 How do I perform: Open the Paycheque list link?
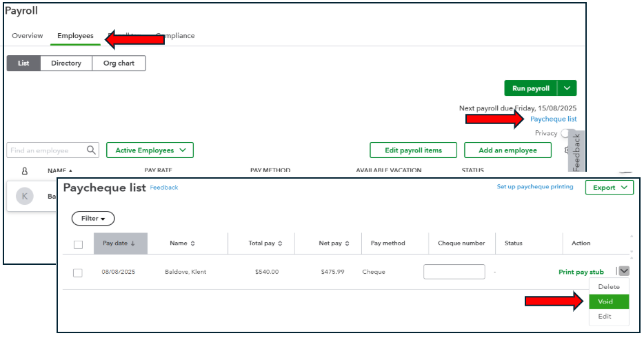(x=553, y=119)
